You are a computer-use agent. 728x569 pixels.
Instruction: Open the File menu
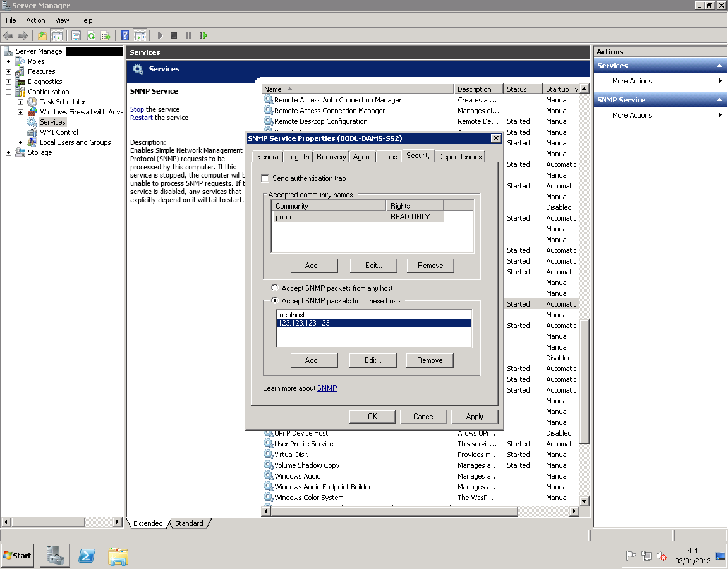11,20
